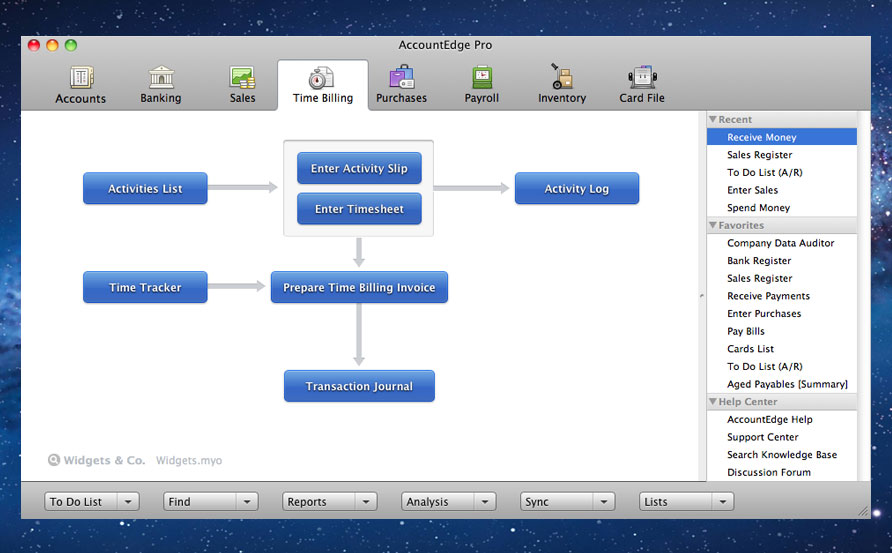The image size is (892, 553).
Task: Open Search Knowledge Base link
Action: 782,455
